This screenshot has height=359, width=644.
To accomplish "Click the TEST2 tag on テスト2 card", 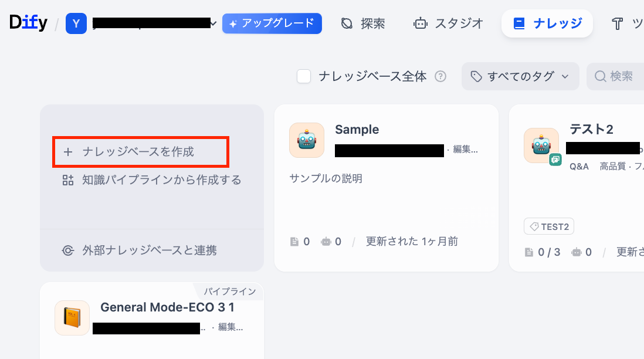I will pos(549,226).
